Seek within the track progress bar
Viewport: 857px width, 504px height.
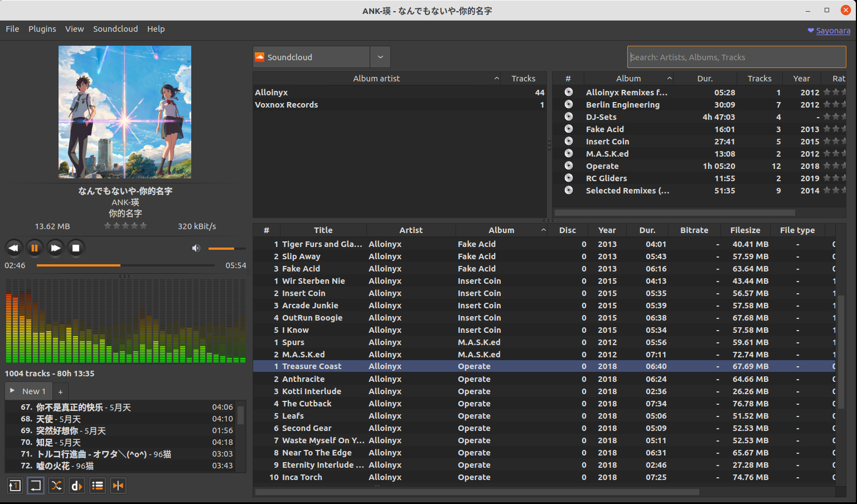125,265
